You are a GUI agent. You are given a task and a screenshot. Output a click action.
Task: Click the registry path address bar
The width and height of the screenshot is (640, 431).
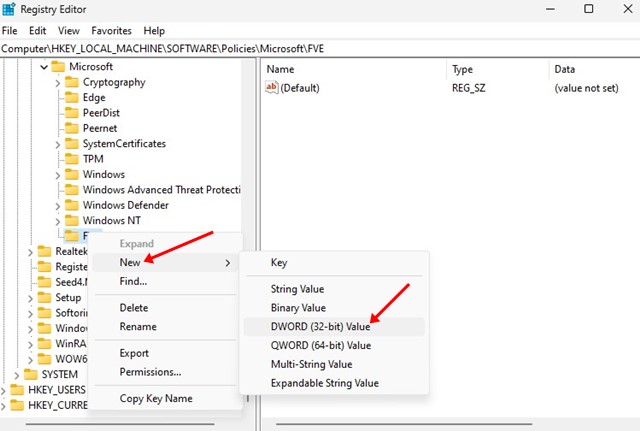coord(320,48)
